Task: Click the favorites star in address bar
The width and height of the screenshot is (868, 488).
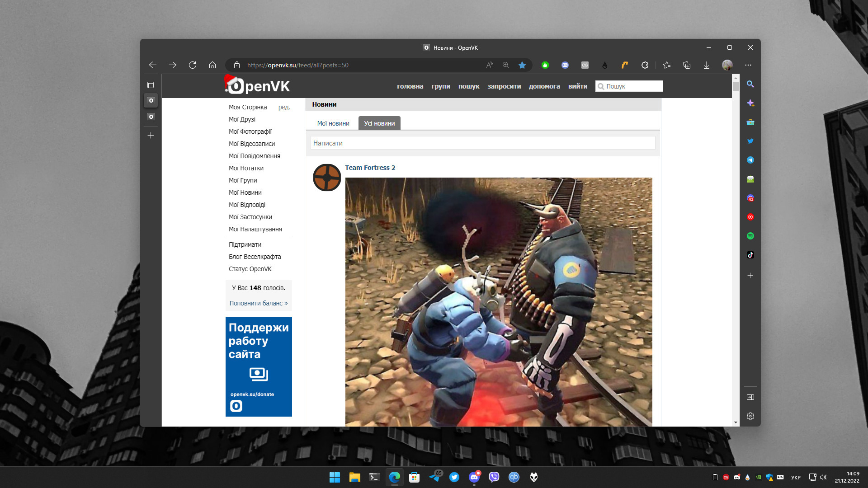Action: coord(522,65)
